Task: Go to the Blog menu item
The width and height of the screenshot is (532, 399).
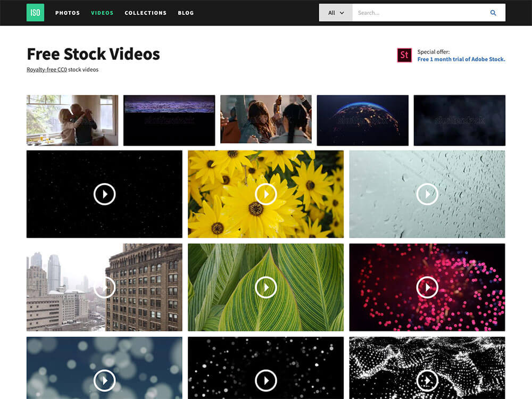Action: [186, 13]
